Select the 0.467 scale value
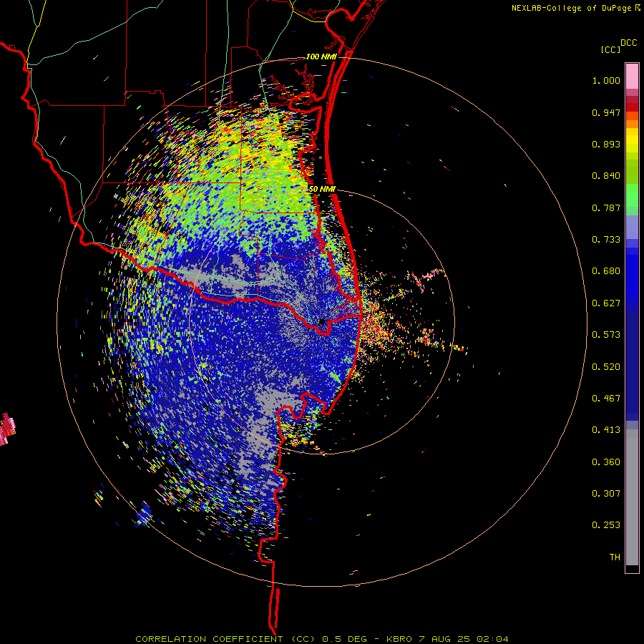The image size is (644, 644). (606, 399)
